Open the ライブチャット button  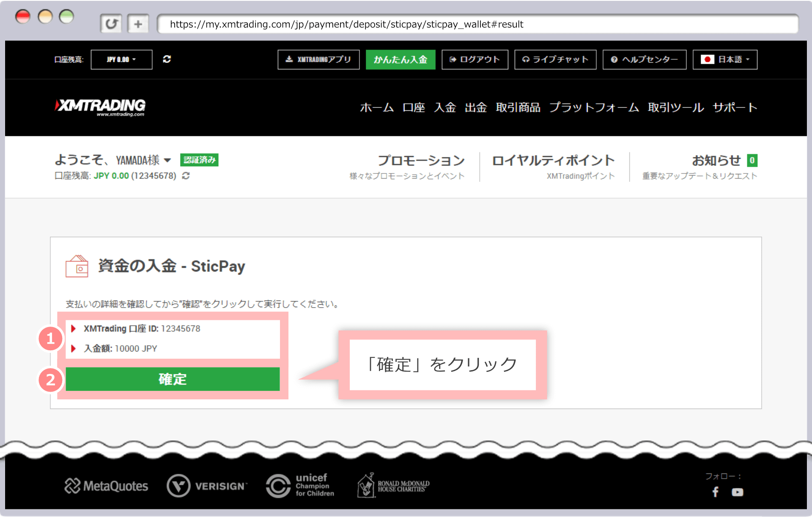[555, 59]
